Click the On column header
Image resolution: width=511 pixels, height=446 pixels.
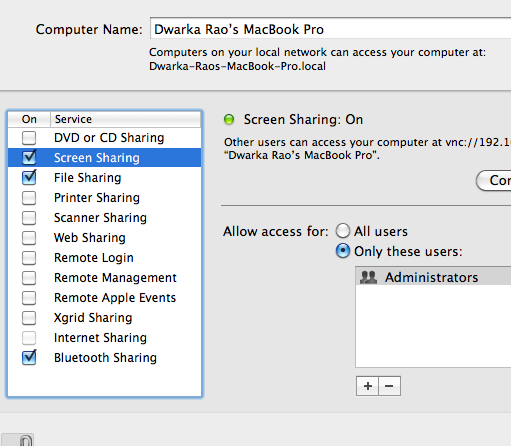tap(29, 119)
